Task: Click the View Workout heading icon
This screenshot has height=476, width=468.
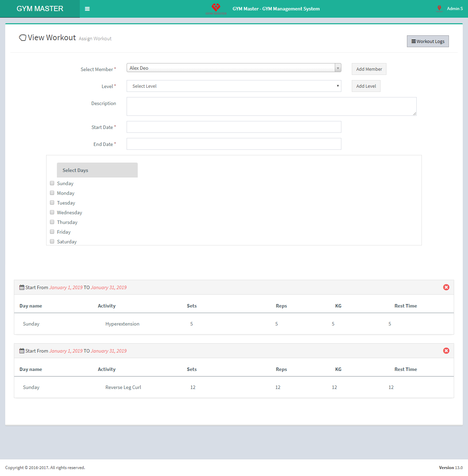Action: (x=23, y=38)
